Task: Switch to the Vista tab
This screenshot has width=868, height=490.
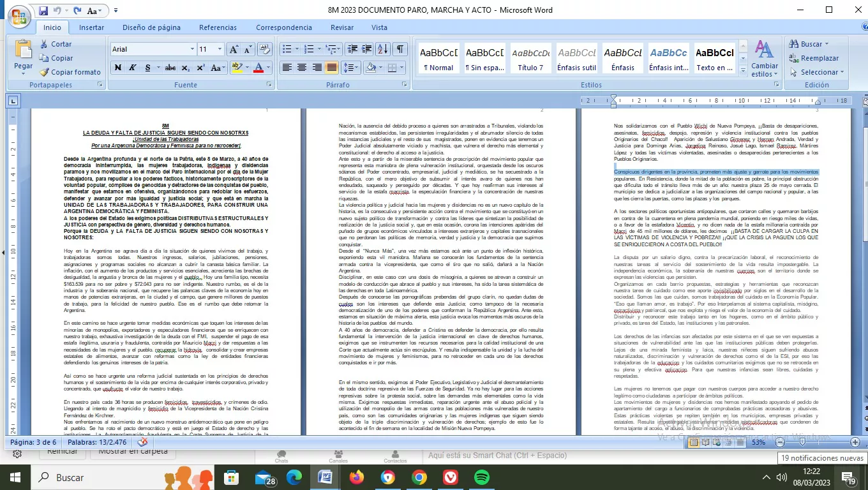Action: pyautogui.click(x=379, y=27)
